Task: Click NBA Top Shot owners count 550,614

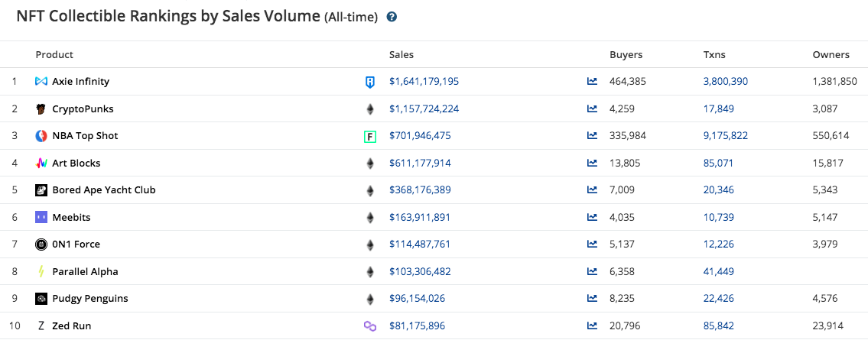Action: tap(831, 135)
